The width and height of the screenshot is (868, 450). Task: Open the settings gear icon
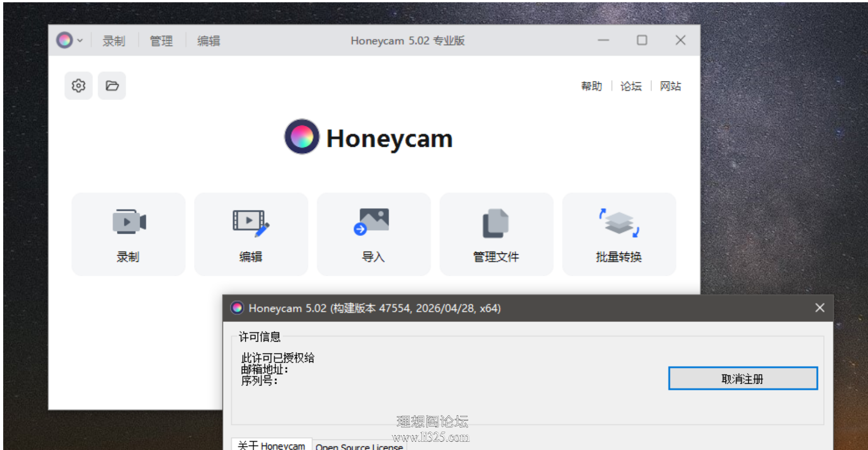point(79,86)
